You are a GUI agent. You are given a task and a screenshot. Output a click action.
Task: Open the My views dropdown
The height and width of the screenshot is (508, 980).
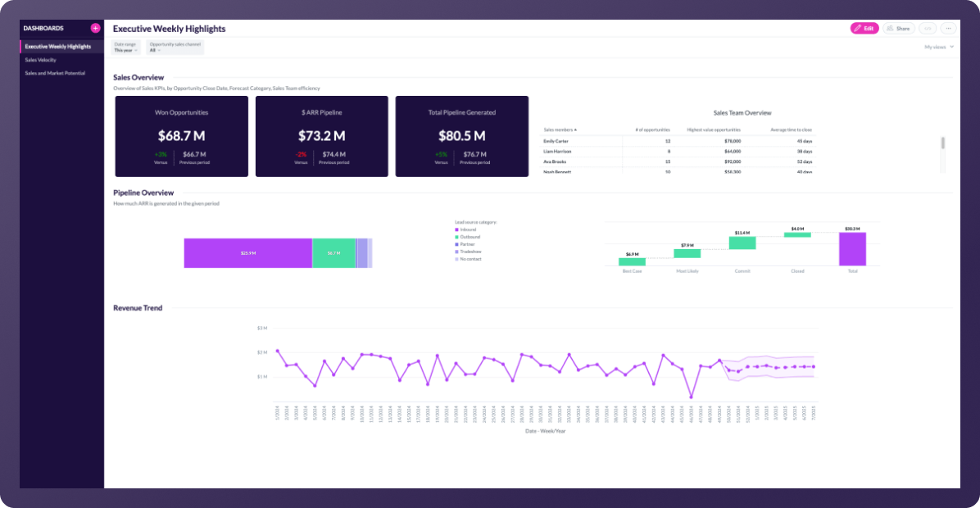pos(935,47)
